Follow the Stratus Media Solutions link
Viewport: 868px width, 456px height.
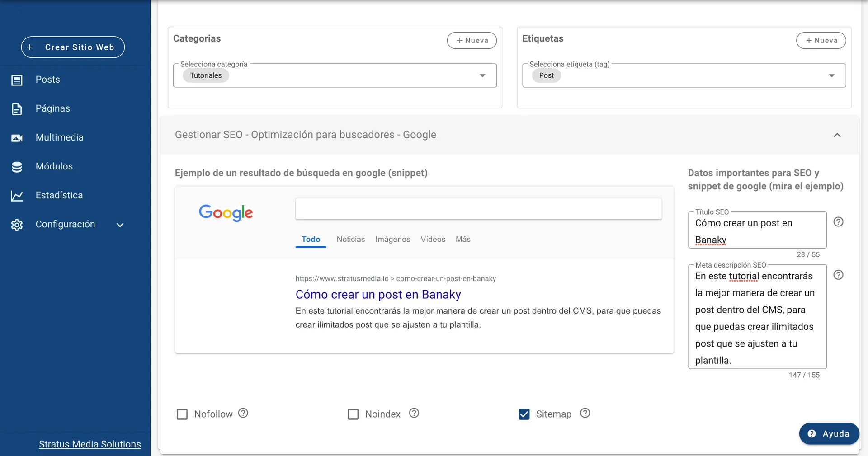coord(90,444)
